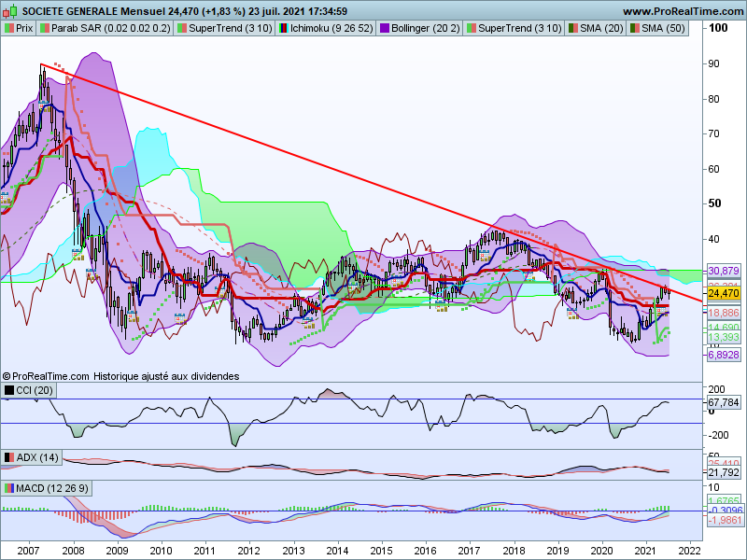Click the 2022 year label on time axis

click(690, 551)
